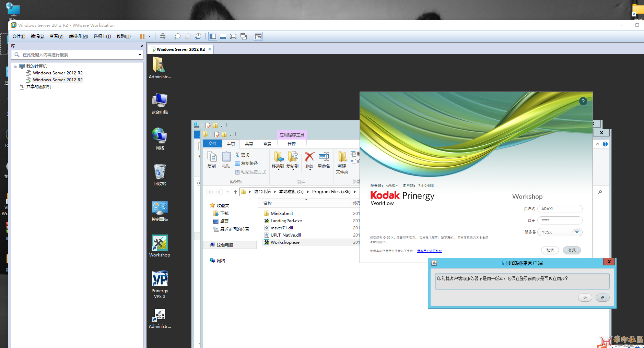Launch the Prinergy VPS 3 shortcut

[x=160, y=285]
